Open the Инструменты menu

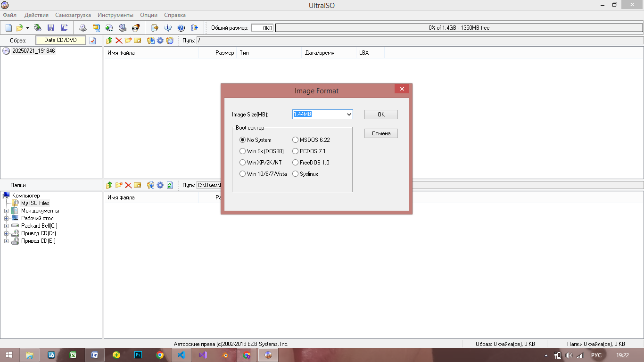click(x=115, y=15)
